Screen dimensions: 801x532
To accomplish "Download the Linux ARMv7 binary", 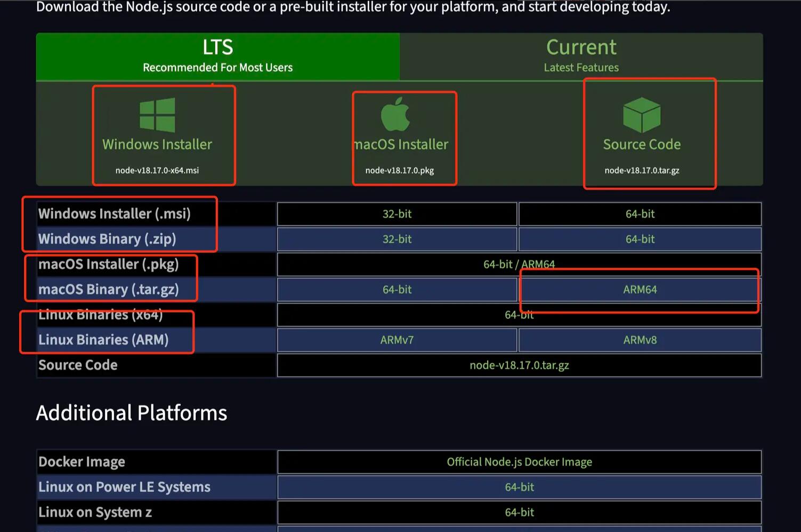I will click(x=397, y=340).
